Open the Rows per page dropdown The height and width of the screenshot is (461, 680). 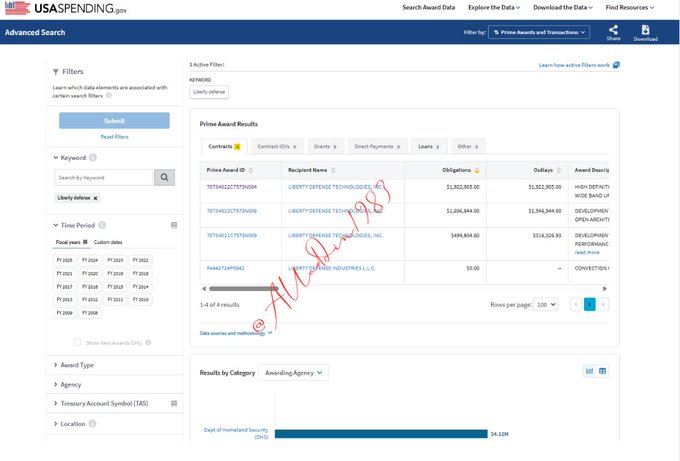coord(547,304)
